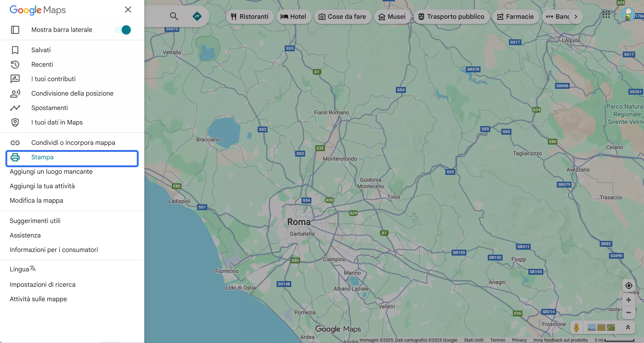Screen dimensions: 644x343
Task: Open directions with the blue arrow icon
Action: (197, 16)
